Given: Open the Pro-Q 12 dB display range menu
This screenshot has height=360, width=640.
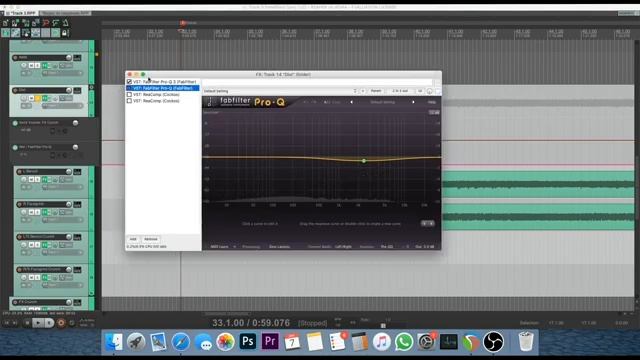Looking at the screenshot, I should 434,112.
